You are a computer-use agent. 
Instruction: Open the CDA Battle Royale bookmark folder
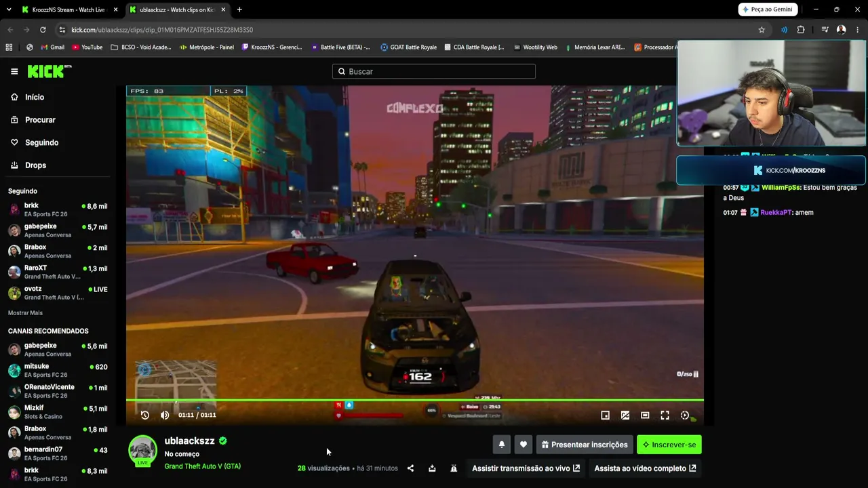(x=474, y=47)
